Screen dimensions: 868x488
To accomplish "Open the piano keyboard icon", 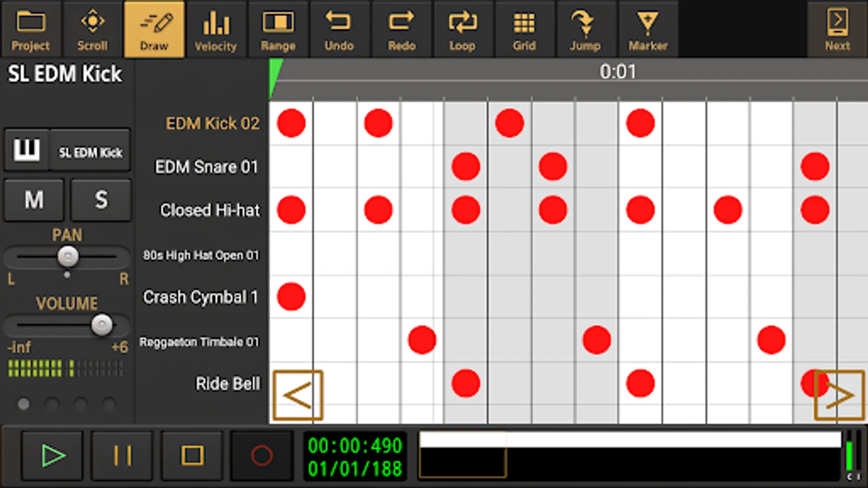I will point(27,149).
